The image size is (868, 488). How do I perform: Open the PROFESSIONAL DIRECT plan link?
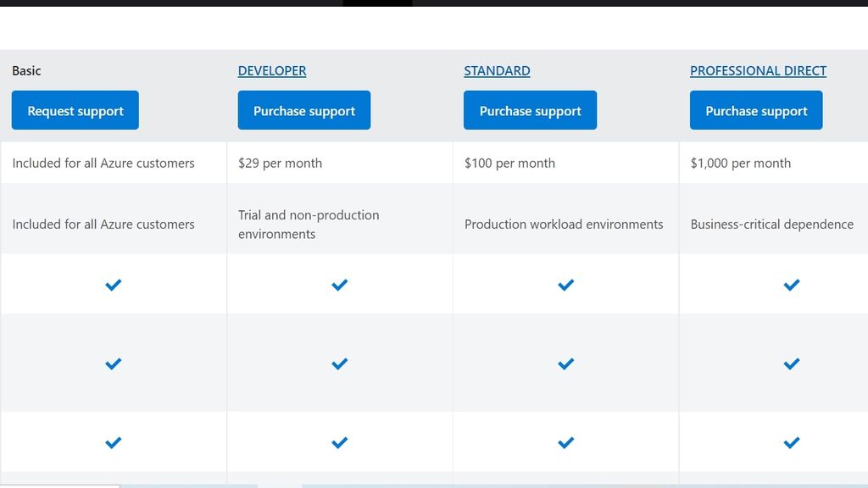click(x=758, y=70)
